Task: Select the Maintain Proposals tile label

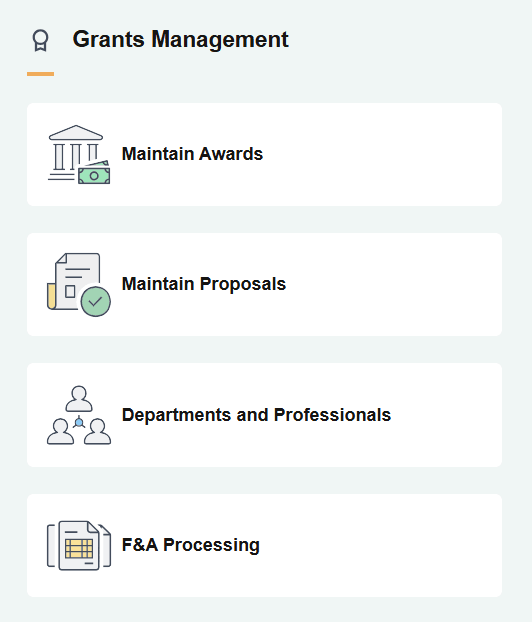Action: tap(204, 284)
